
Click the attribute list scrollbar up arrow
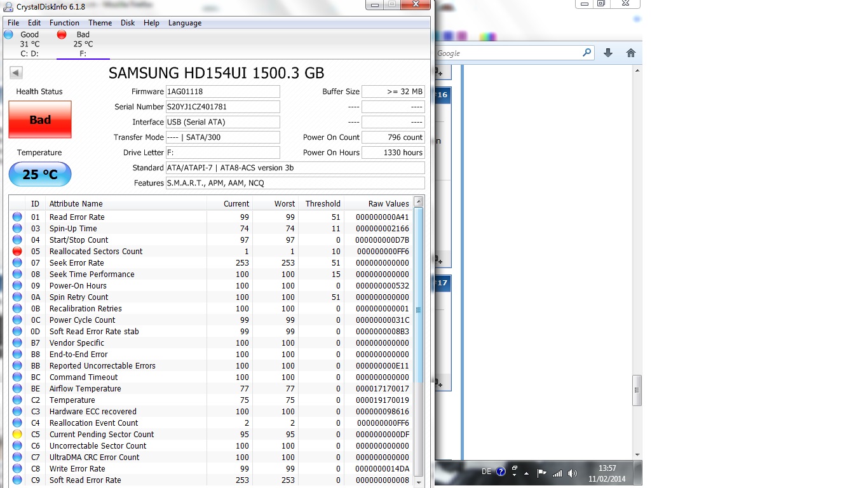(x=418, y=202)
